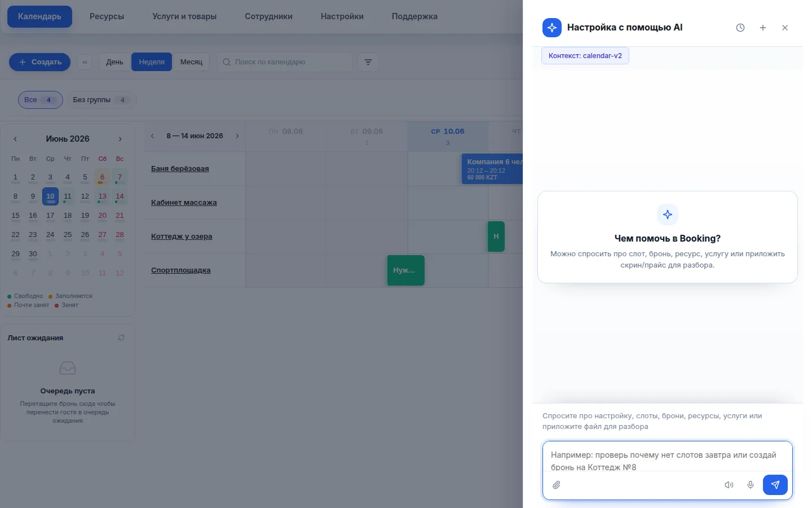Click the Создать button

coord(39,62)
